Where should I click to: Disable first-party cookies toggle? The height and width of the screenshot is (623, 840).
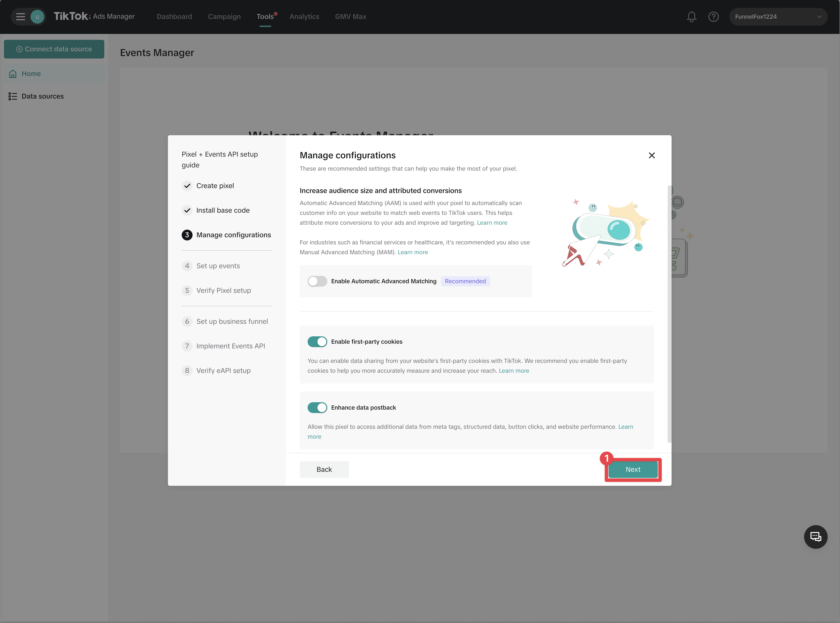pos(317,342)
